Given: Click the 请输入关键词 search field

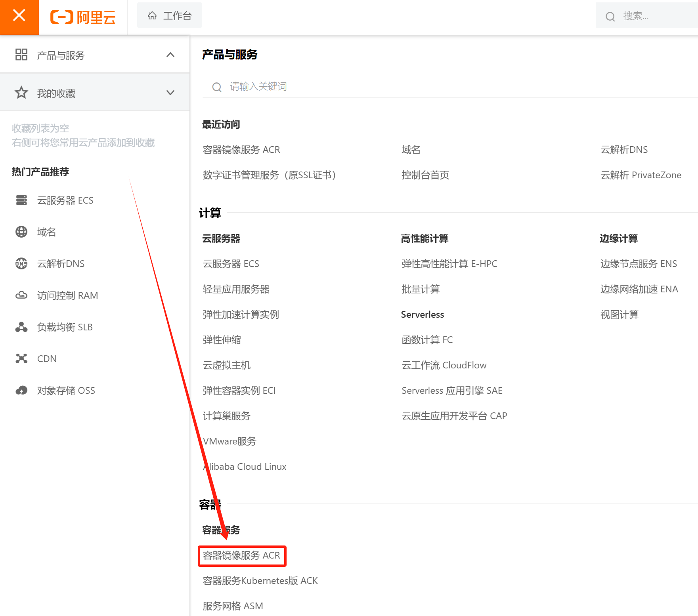Looking at the screenshot, I should click(450, 86).
